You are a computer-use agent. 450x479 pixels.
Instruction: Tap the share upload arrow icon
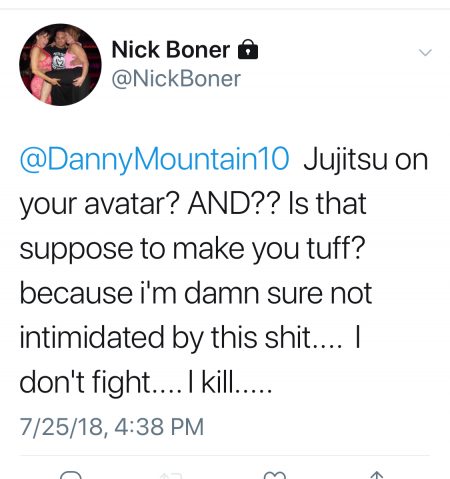click(376, 475)
